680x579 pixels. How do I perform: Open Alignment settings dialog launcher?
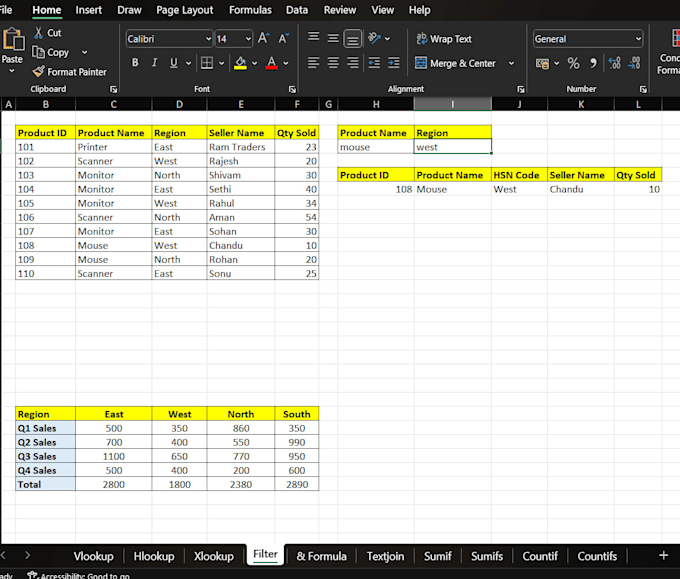(521, 89)
